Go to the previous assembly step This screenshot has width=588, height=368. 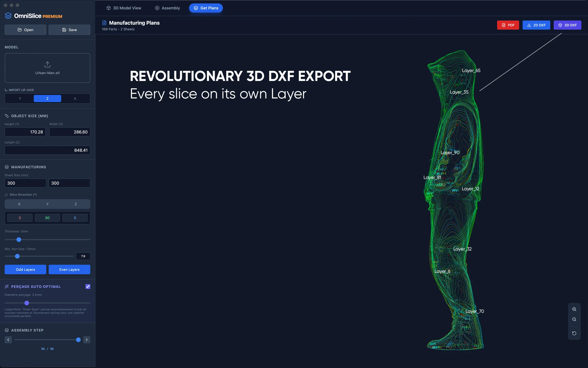[x=8, y=339]
